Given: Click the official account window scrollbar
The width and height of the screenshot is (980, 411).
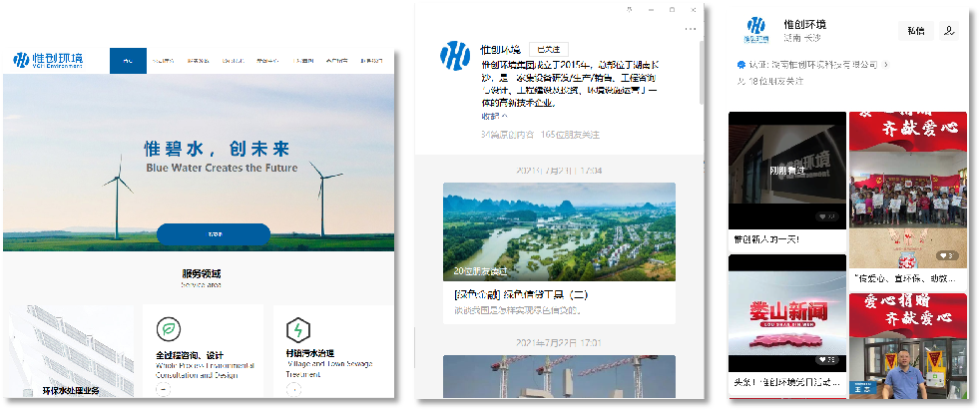Looking at the screenshot, I should pyautogui.click(x=702, y=72).
